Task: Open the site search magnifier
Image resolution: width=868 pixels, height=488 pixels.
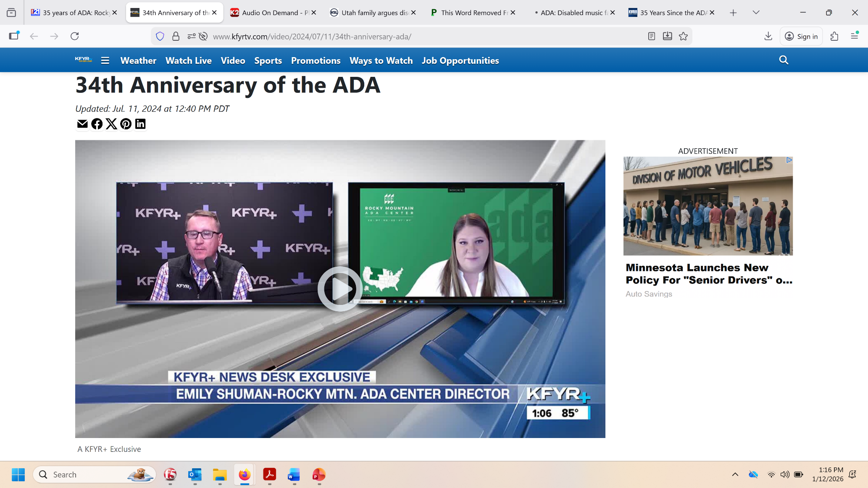Action: click(x=784, y=60)
